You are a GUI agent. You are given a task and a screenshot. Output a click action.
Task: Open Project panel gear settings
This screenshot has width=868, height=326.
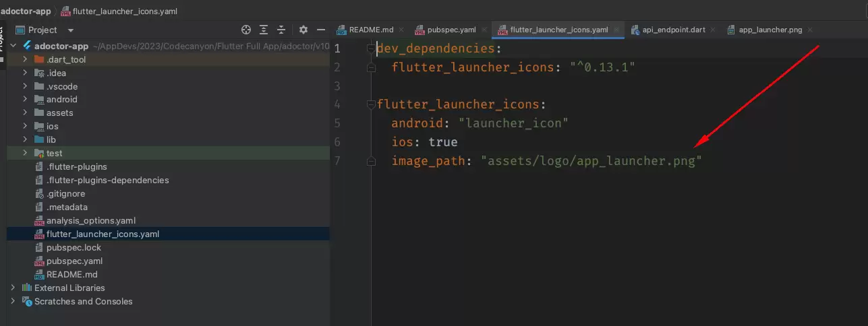(x=303, y=30)
